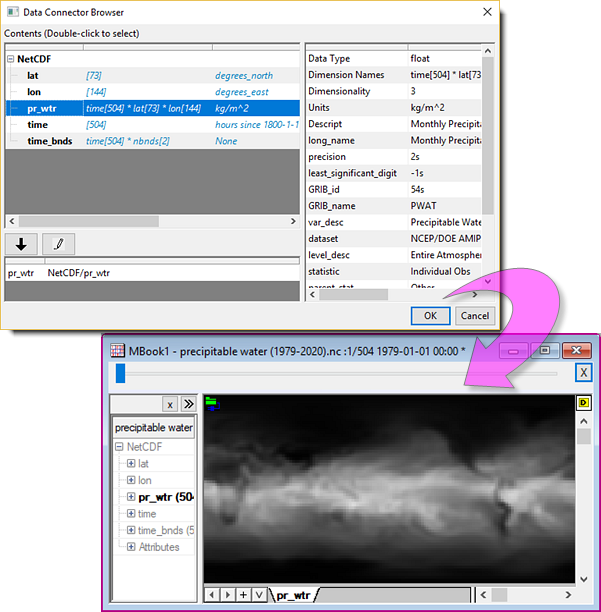Select the lon row in contents list

tap(153, 92)
